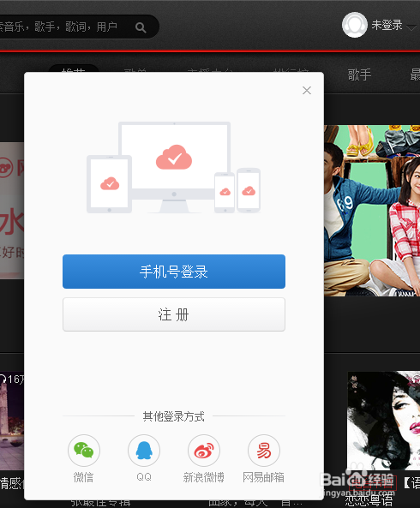Open the night tower playlist thumbnail
This screenshot has height=508, width=420.
click(12, 421)
